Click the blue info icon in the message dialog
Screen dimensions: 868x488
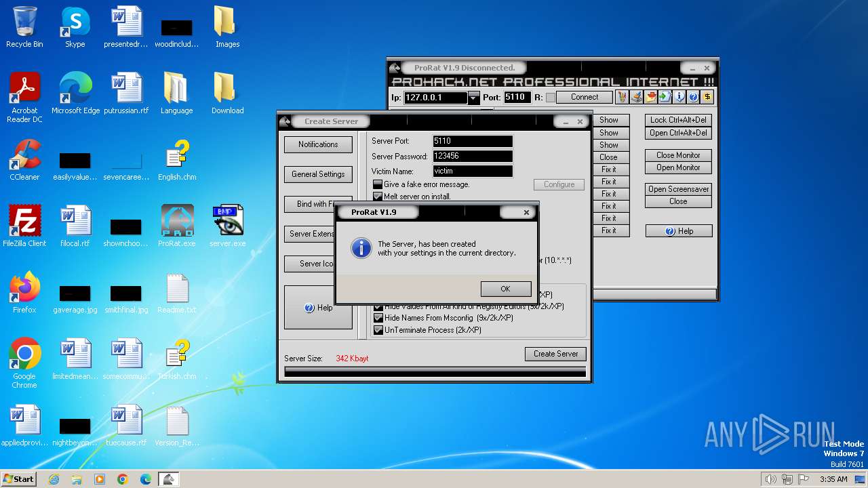pos(361,249)
